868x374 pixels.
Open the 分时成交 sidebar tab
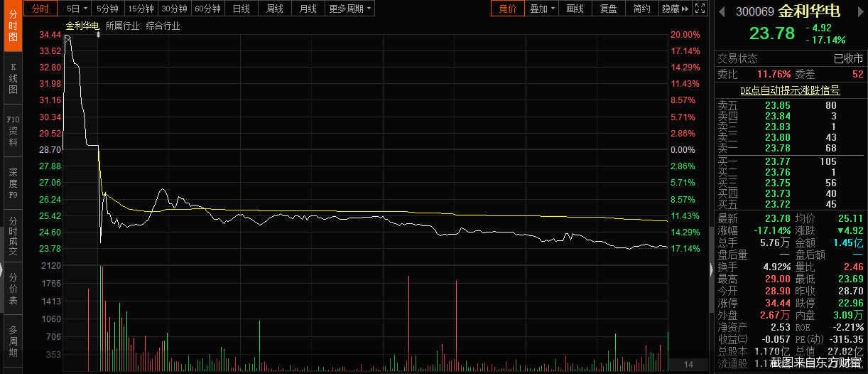13,237
